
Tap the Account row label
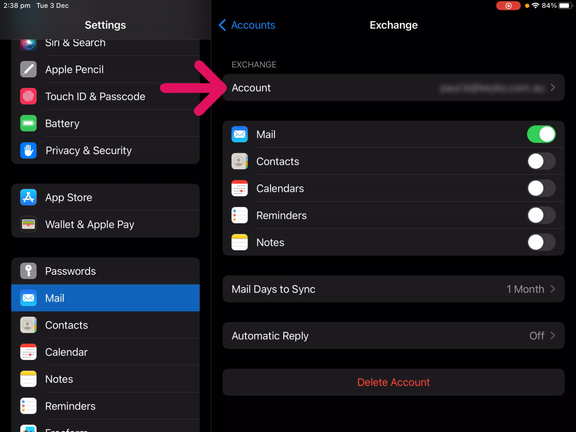click(251, 88)
